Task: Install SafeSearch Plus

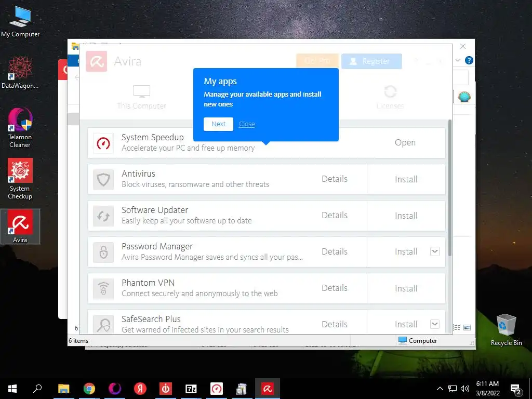Action: pos(406,324)
